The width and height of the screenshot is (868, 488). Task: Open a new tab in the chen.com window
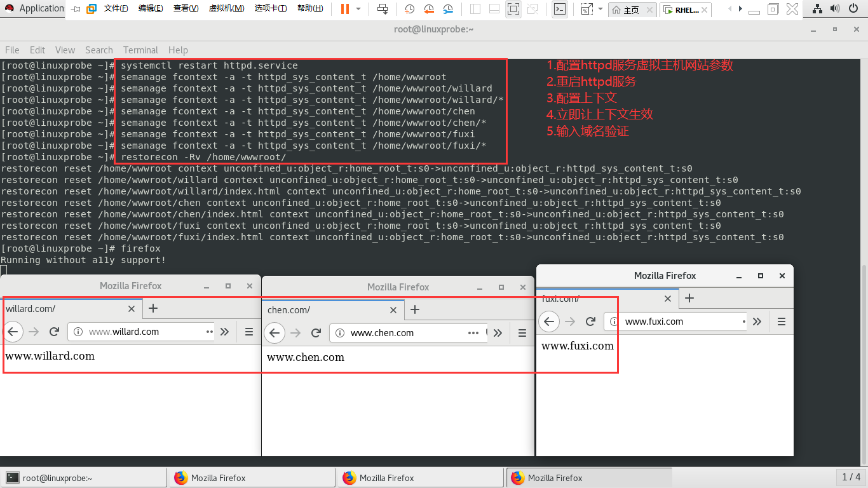(x=415, y=309)
